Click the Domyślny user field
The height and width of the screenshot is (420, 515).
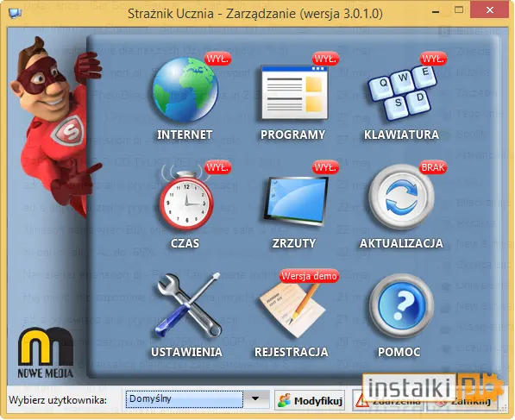pyautogui.click(x=184, y=399)
